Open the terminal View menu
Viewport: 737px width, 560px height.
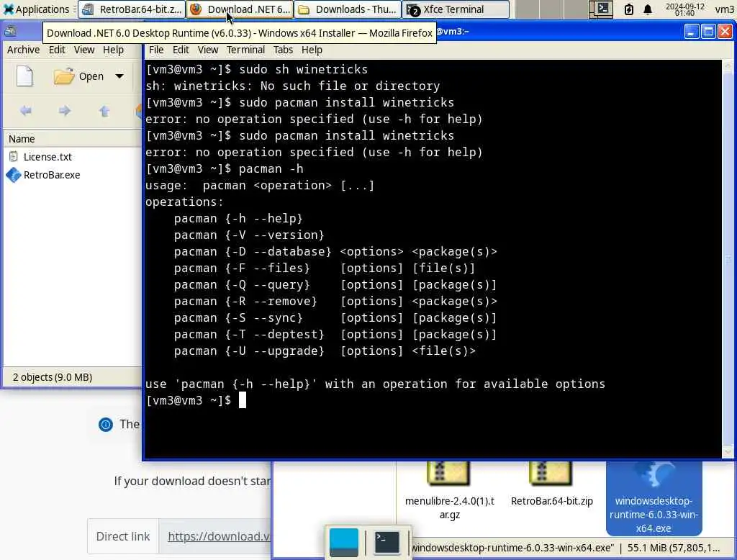(208, 50)
